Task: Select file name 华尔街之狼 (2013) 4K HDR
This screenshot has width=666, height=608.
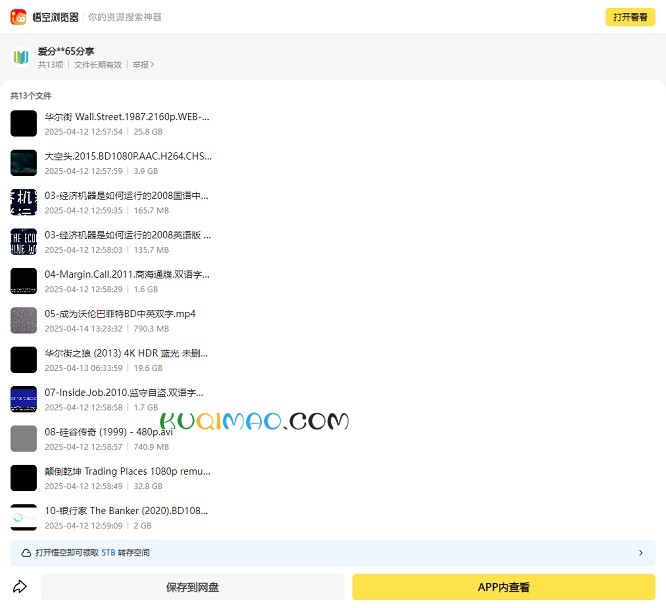Action: point(126,353)
